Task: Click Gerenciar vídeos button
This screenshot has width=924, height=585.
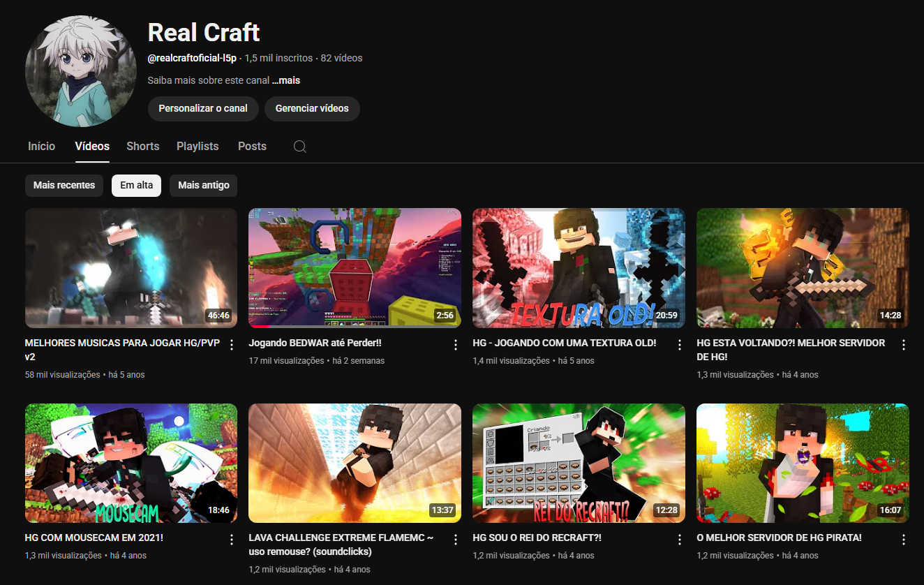Action: click(x=312, y=109)
